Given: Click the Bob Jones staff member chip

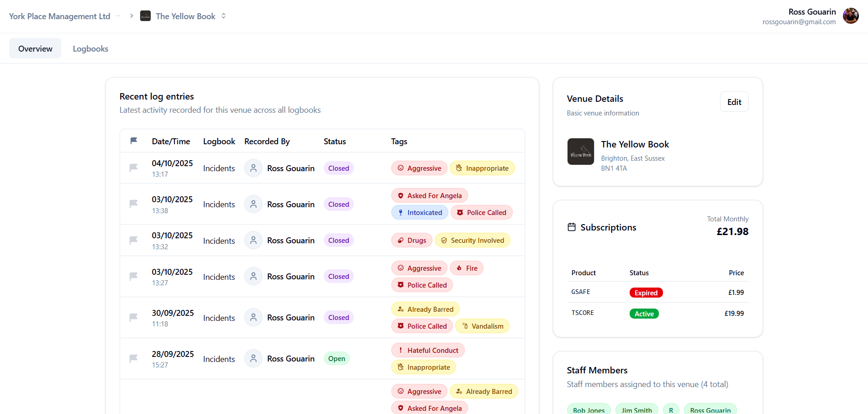Looking at the screenshot, I should (589, 410).
